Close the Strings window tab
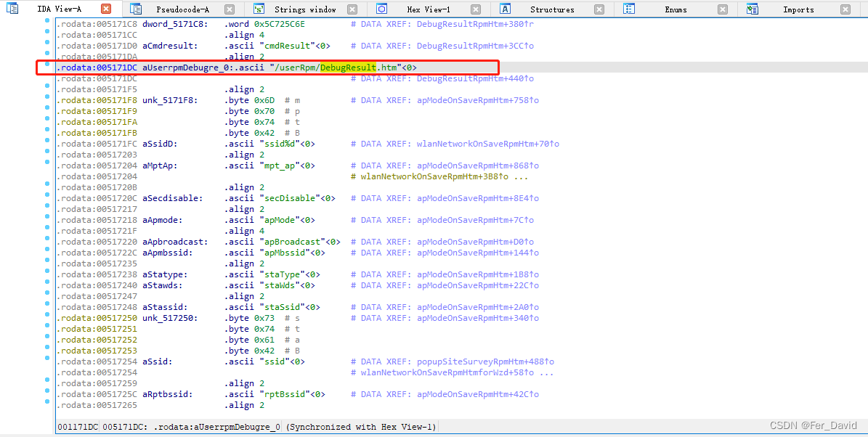This screenshot has width=868, height=437. 352,9
